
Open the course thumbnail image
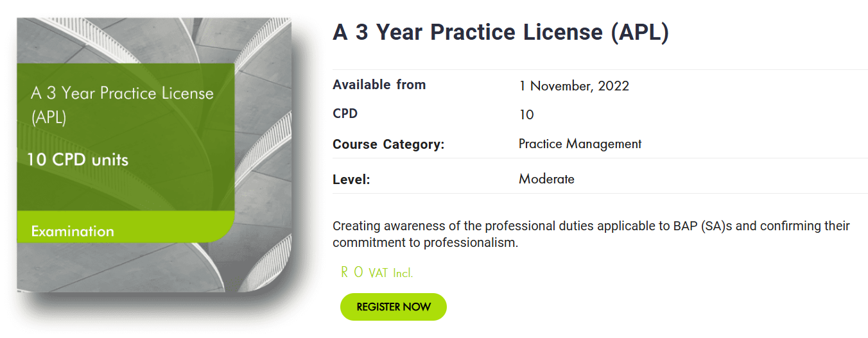coord(154,155)
